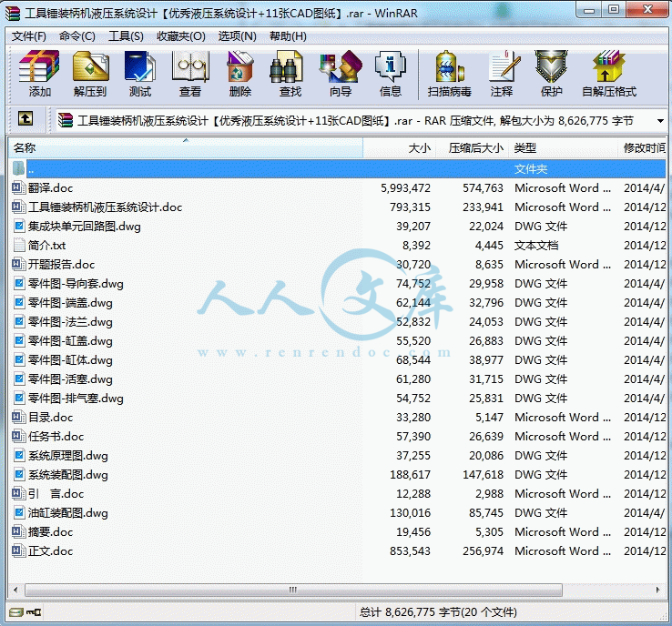Image resolution: width=672 pixels, height=626 pixels.
Task: Select file 目录.doc
Action: (51, 417)
